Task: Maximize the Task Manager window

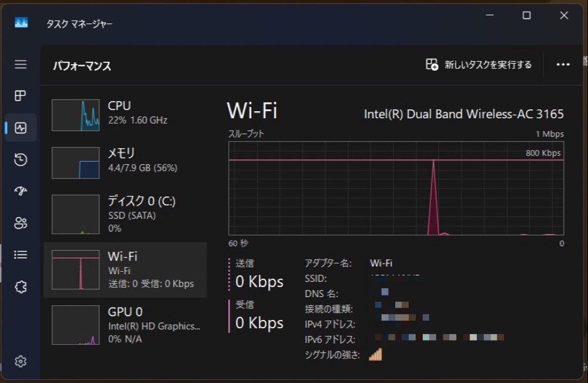Action: tap(526, 15)
